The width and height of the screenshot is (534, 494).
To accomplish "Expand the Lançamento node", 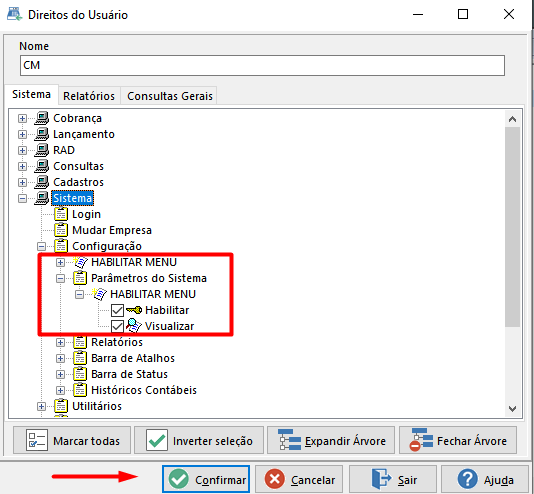I will (22, 134).
